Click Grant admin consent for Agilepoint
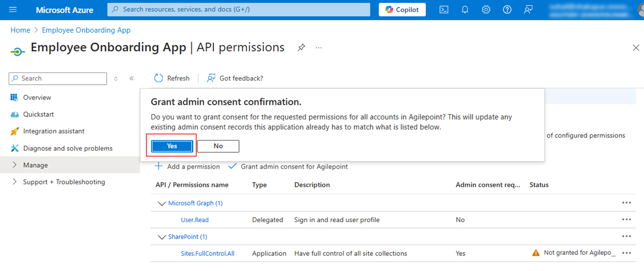This screenshot has width=644, height=271. point(288,166)
